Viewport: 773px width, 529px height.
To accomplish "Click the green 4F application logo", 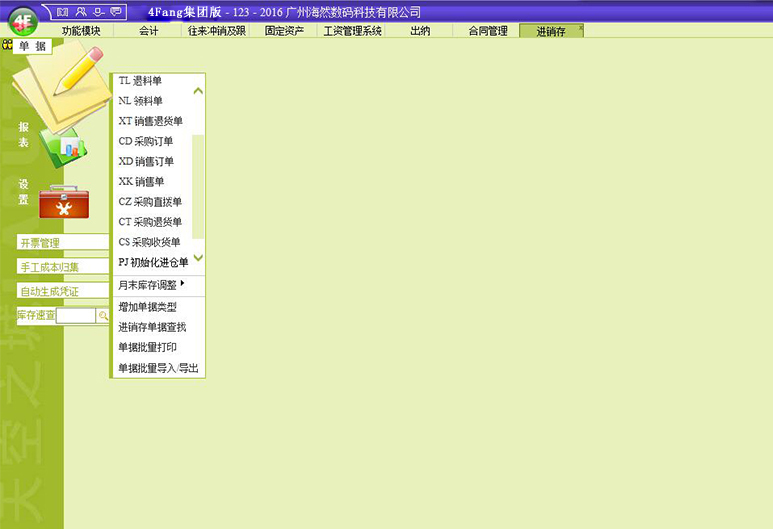I will (x=22, y=18).
